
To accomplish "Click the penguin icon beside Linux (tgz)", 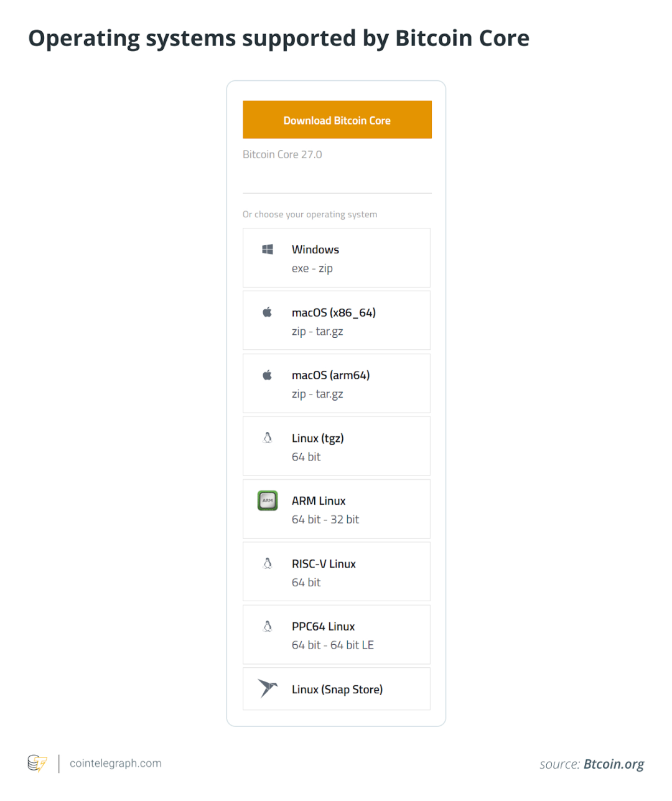I will tap(268, 438).
